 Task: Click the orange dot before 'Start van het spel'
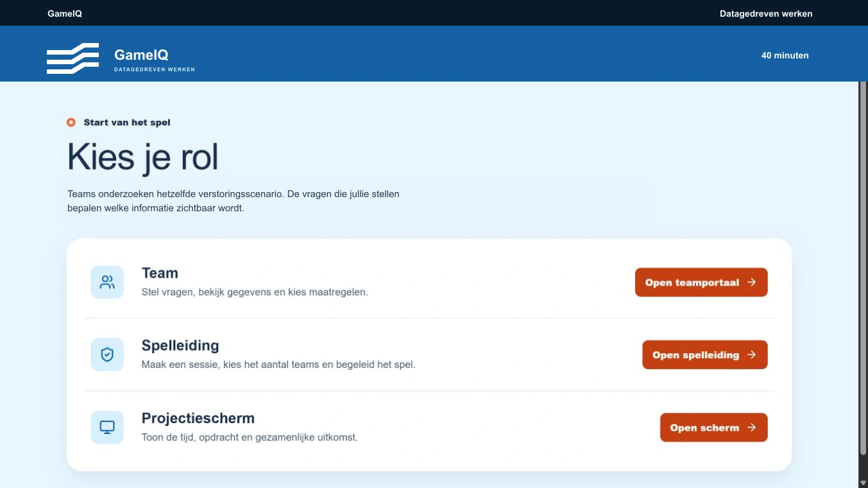71,123
